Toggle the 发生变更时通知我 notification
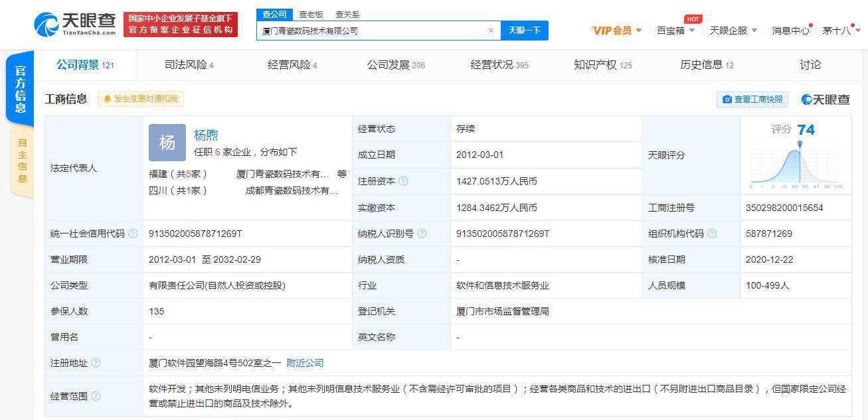 tap(141, 99)
